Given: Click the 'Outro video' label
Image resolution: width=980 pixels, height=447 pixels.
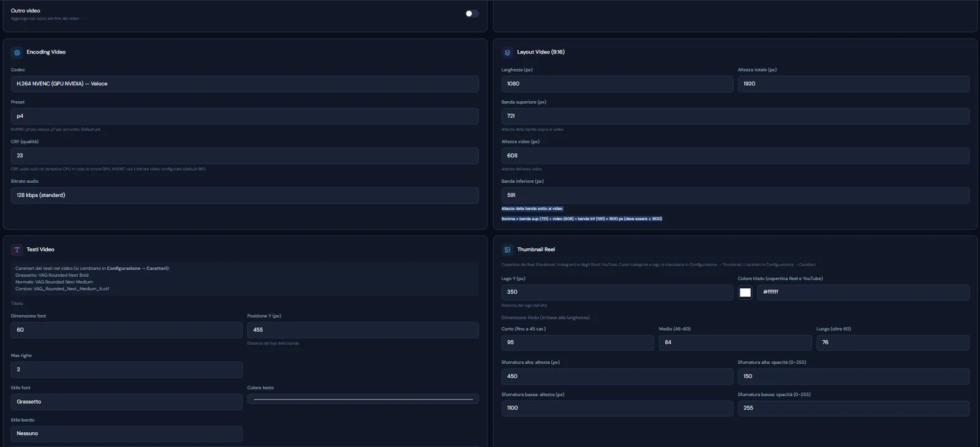Looking at the screenshot, I should (x=26, y=11).
